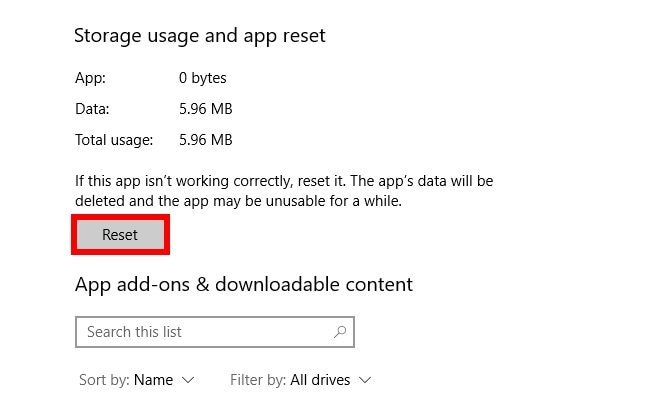647x407 pixels.
Task: Click the Reset button
Action: (x=120, y=235)
